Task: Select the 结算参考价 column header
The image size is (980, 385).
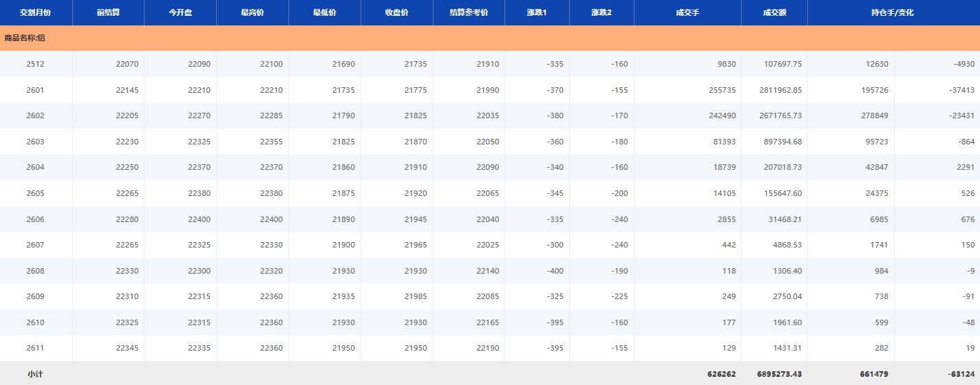Action: click(x=469, y=13)
